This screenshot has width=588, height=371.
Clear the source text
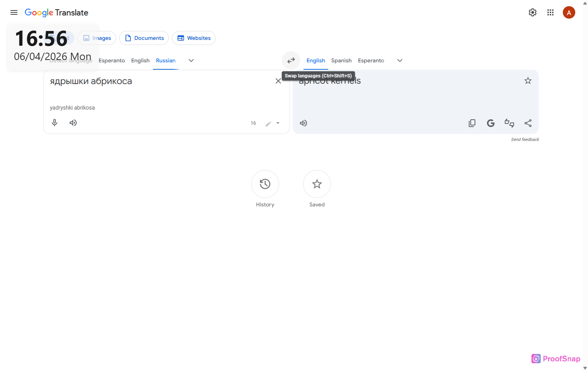click(278, 81)
